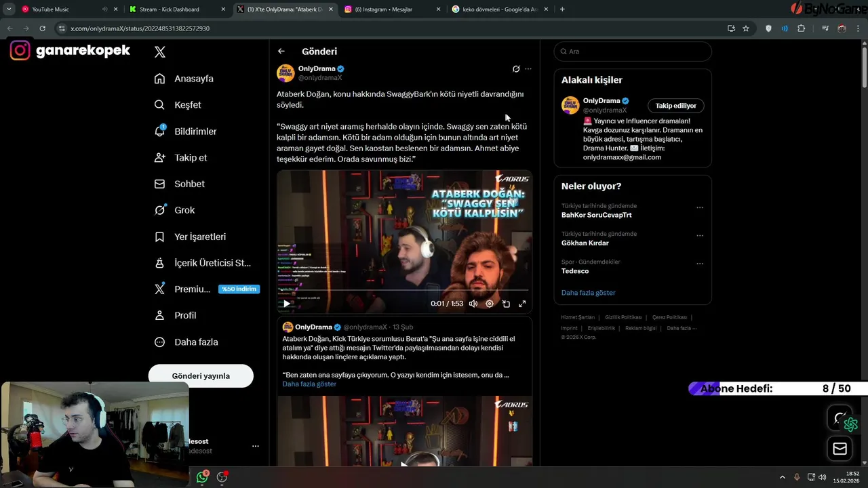Image resolution: width=868 pixels, height=488 pixels.
Task: Click the back arrow beside Gönderi
Action: [281, 52]
